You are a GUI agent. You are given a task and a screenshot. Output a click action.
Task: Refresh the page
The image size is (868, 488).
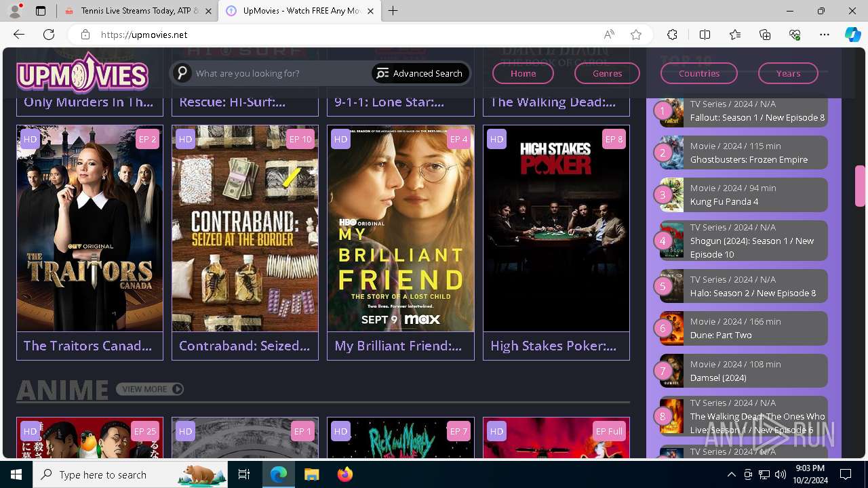click(x=49, y=35)
